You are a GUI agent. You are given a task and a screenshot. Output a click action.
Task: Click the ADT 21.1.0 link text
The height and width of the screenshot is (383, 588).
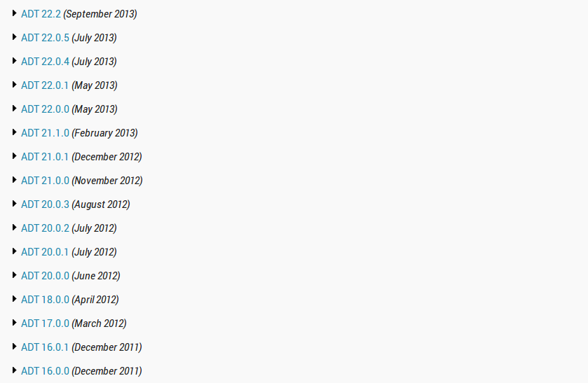[x=45, y=133]
